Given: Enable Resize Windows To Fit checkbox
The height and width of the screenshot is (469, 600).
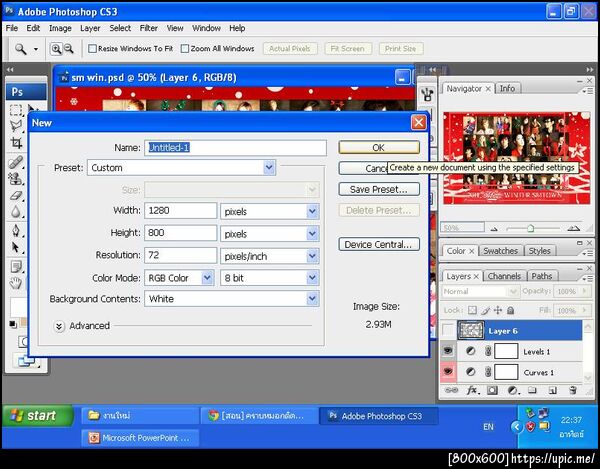Looking at the screenshot, I should pyautogui.click(x=92, y=49).
